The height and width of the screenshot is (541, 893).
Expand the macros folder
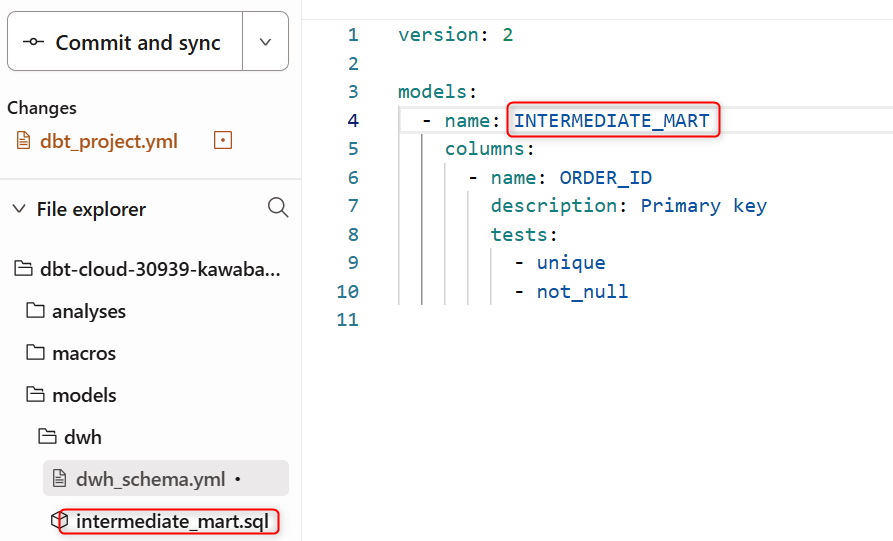click(84, 353)
